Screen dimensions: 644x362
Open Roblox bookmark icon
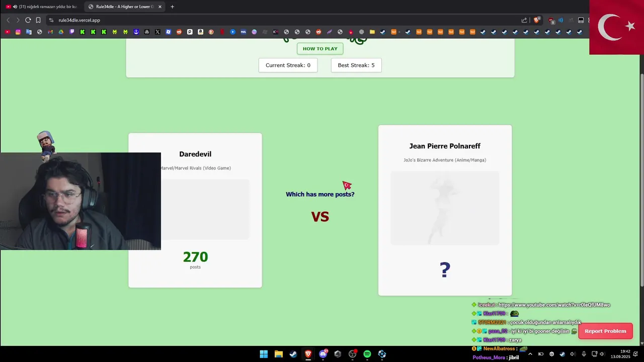(168, 32)
